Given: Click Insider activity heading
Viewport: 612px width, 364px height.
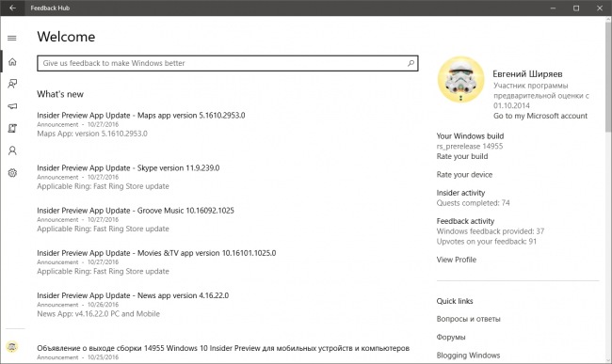Looking at the screenshot, I should pyautogui.click(x=460, y=193).
